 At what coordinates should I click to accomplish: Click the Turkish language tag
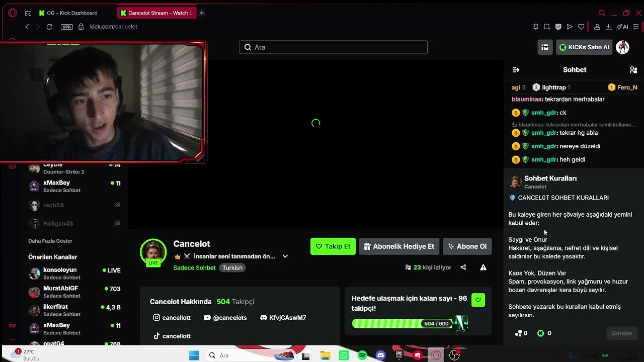[x=232, y=268]
